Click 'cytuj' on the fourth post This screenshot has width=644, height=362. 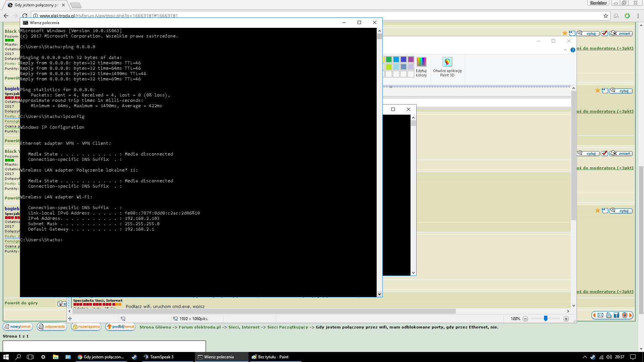point(621,210)
